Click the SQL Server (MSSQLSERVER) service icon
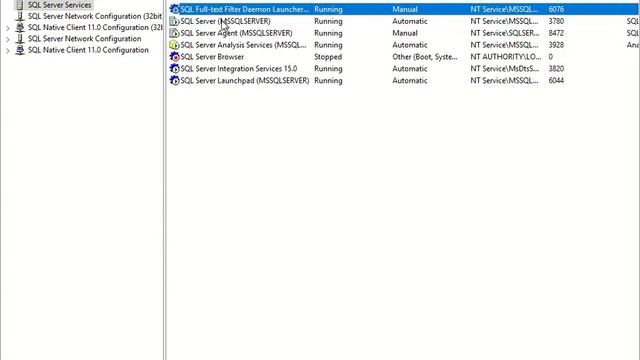The image size is (640, 360). [174, 21]
